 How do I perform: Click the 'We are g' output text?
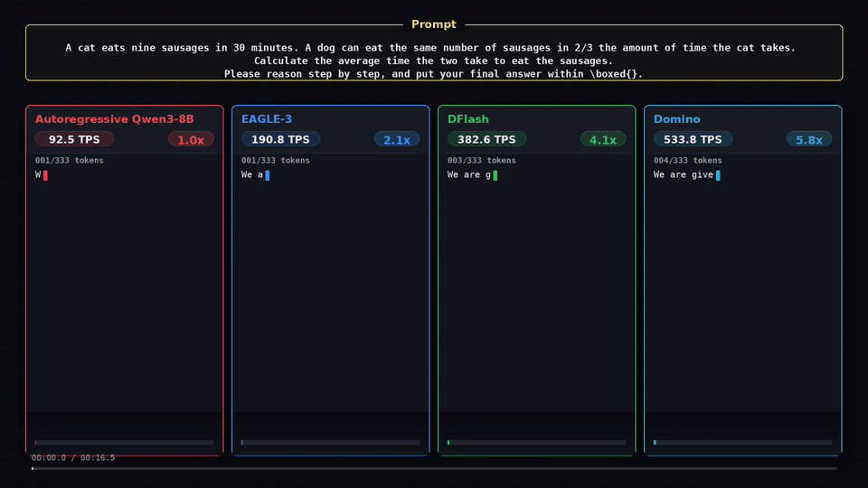click(x=469, y=174)
